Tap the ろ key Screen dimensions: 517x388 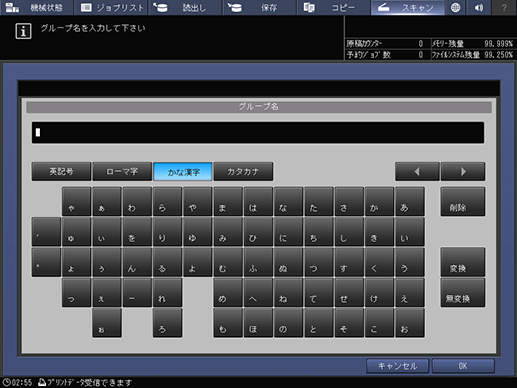167,323
